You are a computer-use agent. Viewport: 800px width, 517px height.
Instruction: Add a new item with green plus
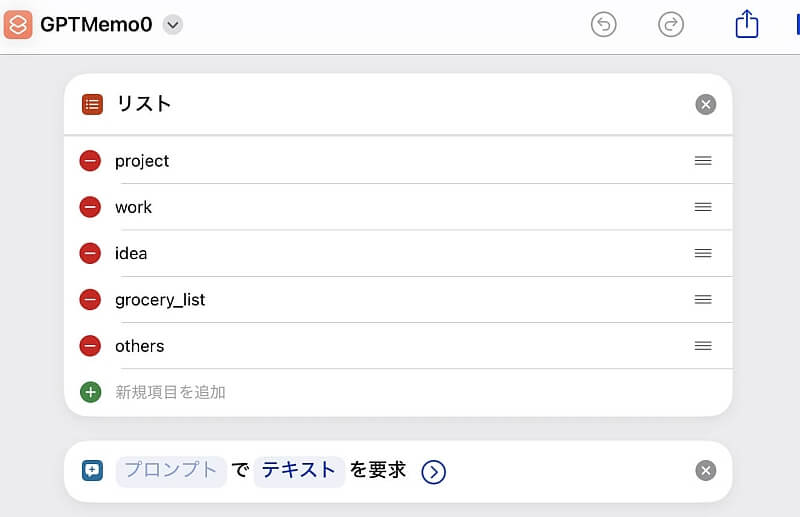coord(90,392)
